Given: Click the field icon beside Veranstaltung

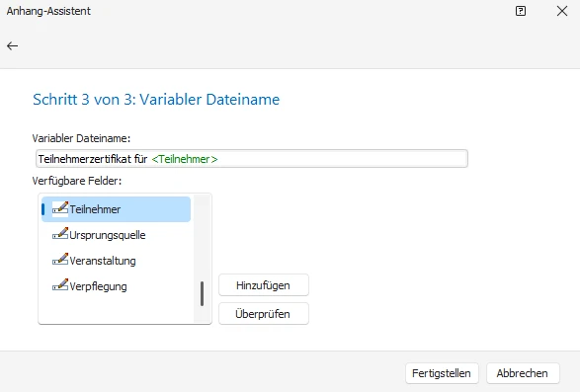Looking at the screenshot, I should tap(60, 260).
